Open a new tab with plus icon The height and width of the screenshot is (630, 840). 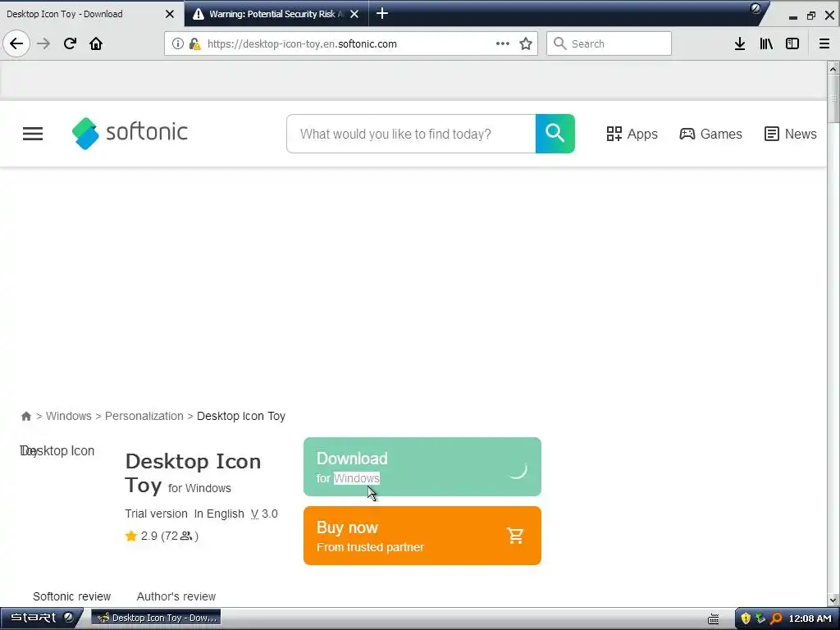pos(382,13)
